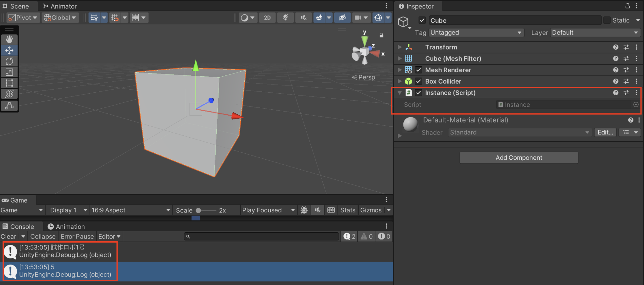Collapse the Instance (Script) component
The image size is (644, 285).
[400, 93]
